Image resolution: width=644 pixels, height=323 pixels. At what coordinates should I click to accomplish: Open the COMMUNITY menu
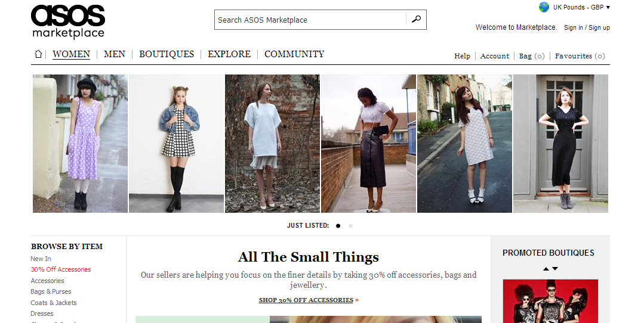tap(294, 54)
